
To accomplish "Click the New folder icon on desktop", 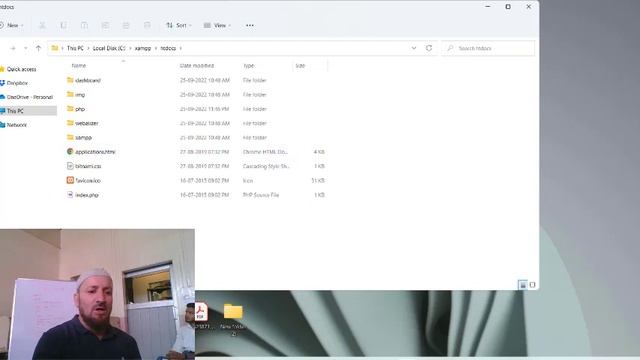I will click(x=233, y=311).
